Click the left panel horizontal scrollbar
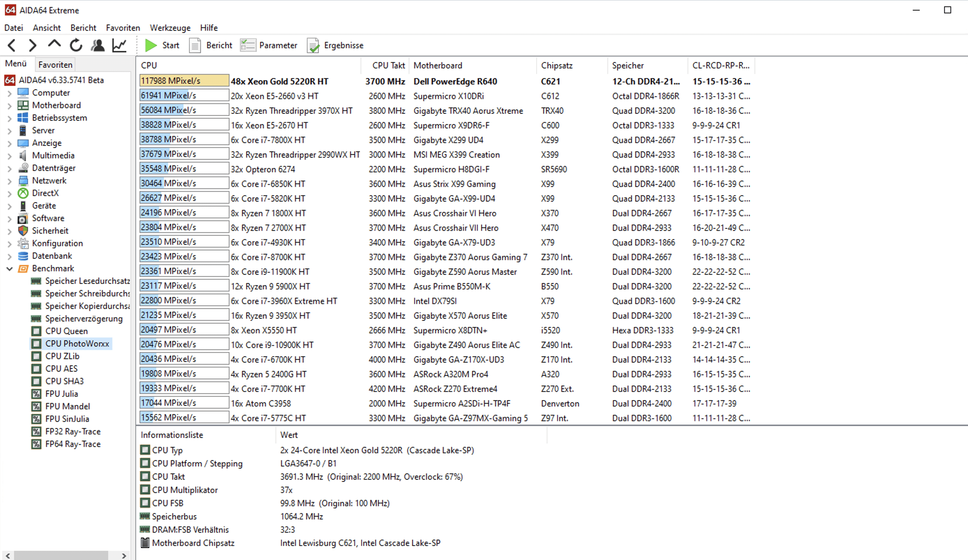This screenshot has height=560, width=968. pos(61,555)
